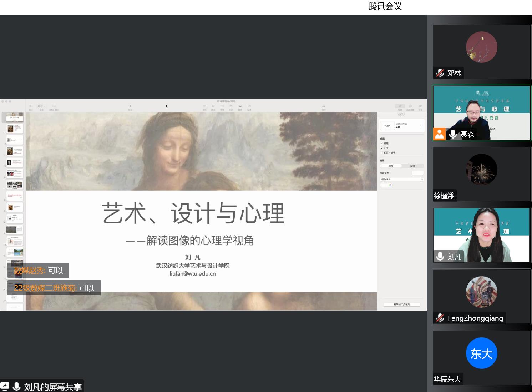Click chat message from 数媒赵秀
Viewport: 532px width, 392px height.
[38, 270]
